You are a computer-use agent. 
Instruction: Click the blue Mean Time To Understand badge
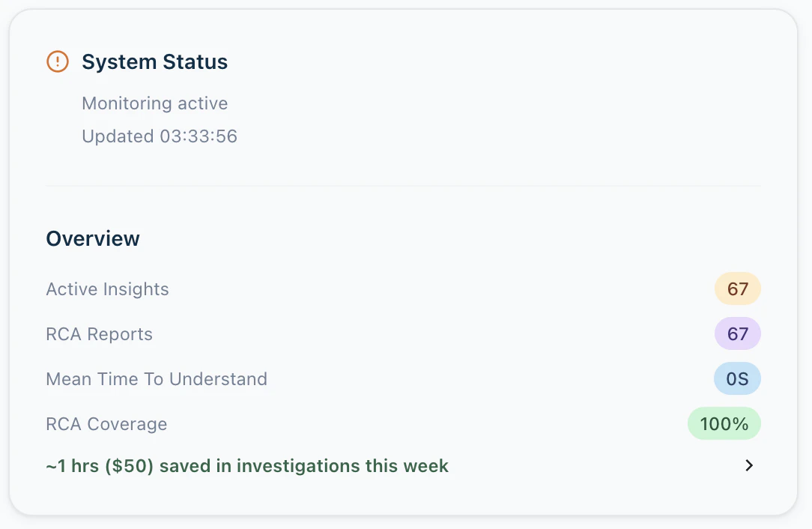click(737, 379)
